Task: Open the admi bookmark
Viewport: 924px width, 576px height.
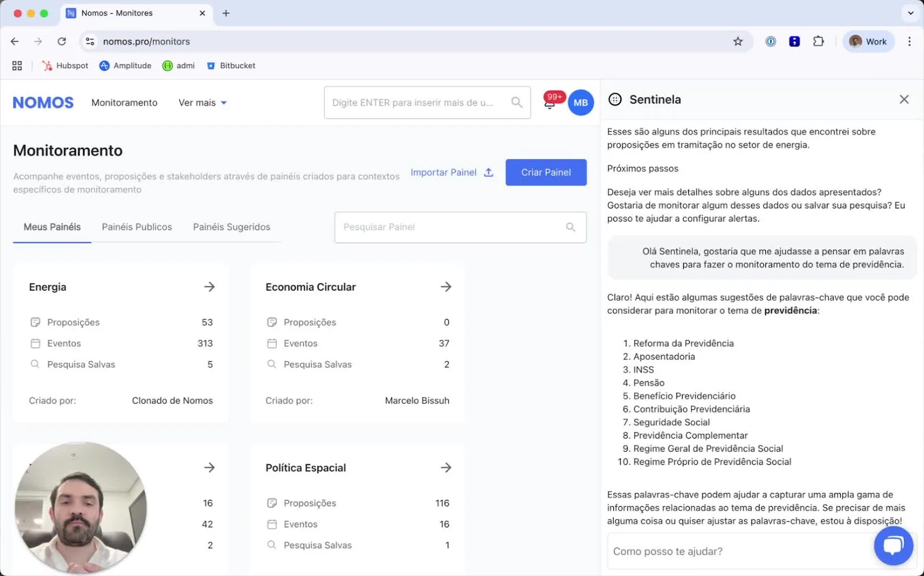Action: coord(178,66)
